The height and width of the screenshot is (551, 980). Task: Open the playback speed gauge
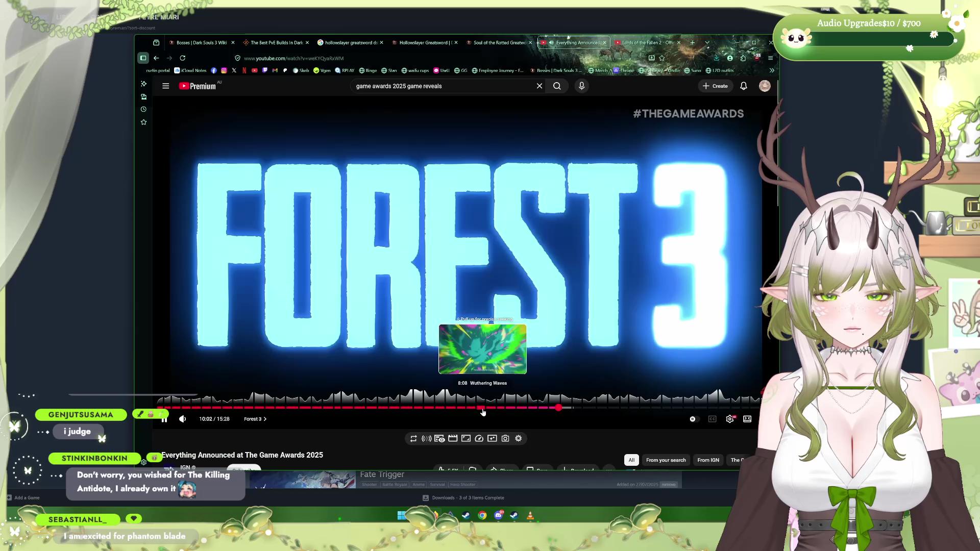tap(479, 438)
